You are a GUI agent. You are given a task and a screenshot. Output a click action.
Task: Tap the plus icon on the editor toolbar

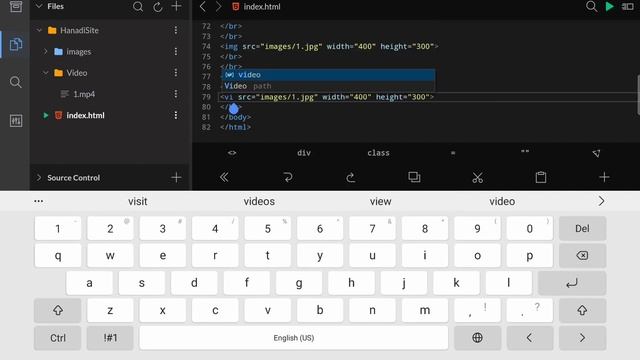click(x=604, y=177)
